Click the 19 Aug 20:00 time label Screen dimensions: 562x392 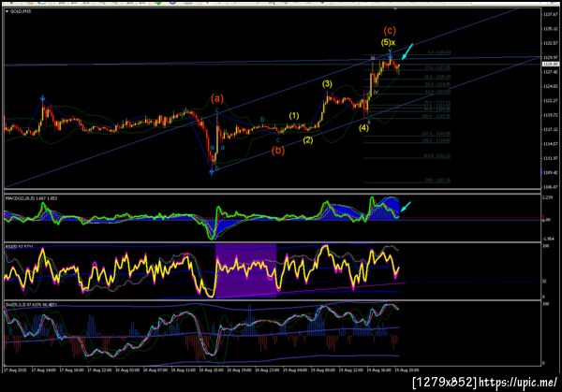[x=407, y=370]
